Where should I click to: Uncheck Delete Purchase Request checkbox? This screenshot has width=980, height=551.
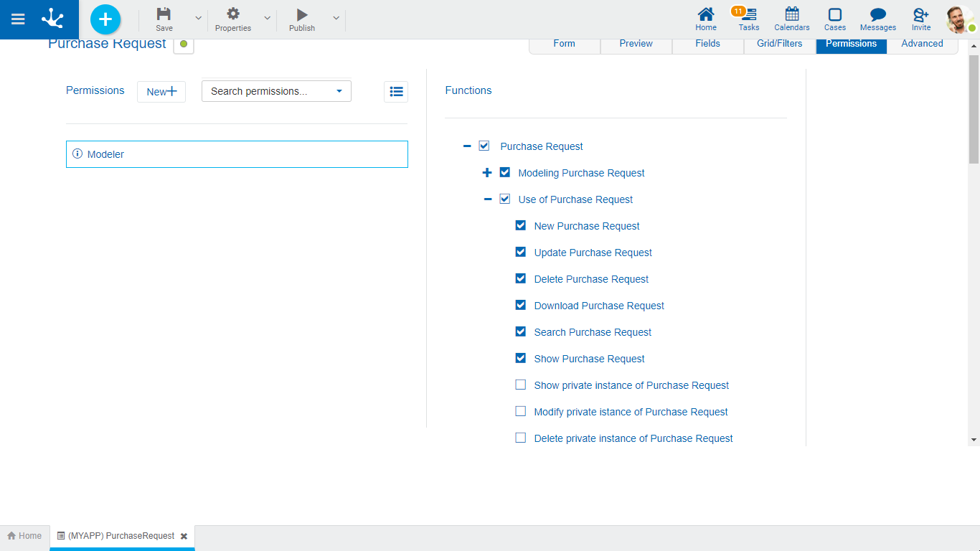click(x=521, y=279)
